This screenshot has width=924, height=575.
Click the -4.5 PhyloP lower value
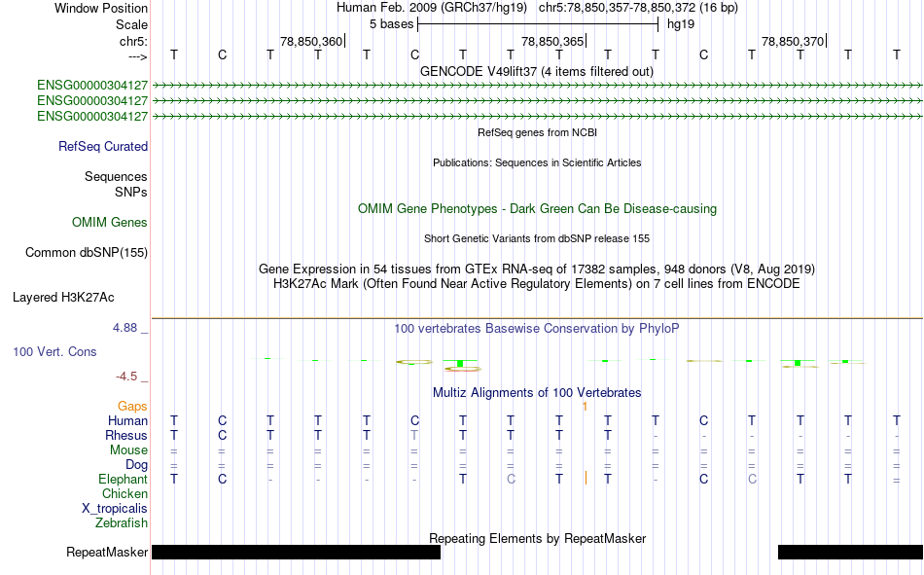click(x=126, y=377)
